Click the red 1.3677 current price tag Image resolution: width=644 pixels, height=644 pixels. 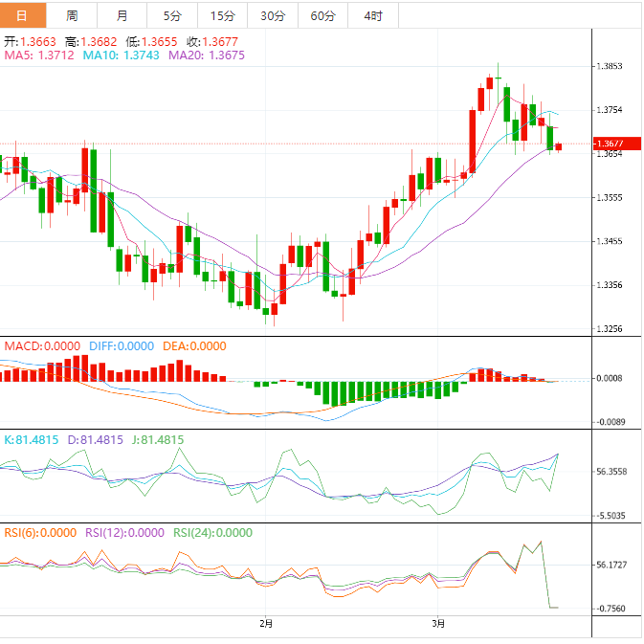(x=617, y=144)
